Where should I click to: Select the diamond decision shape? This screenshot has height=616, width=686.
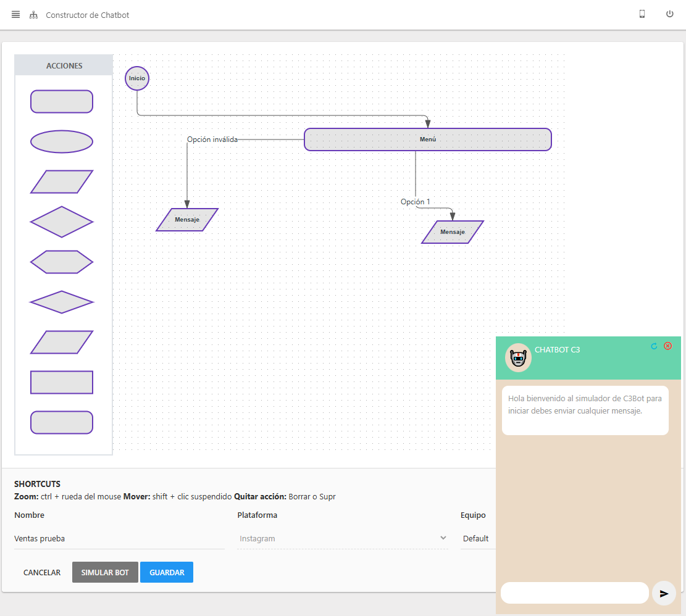[x=62, y=222]
